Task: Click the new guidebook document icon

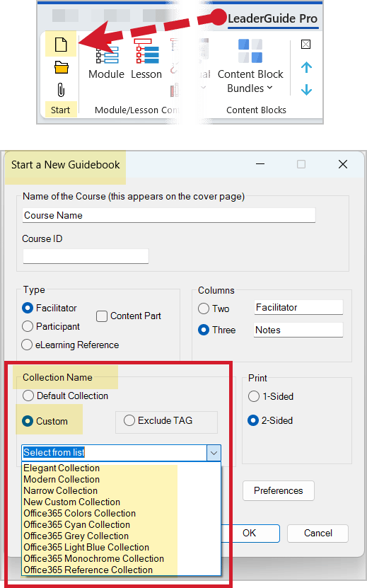Action: tap(61, 45)
